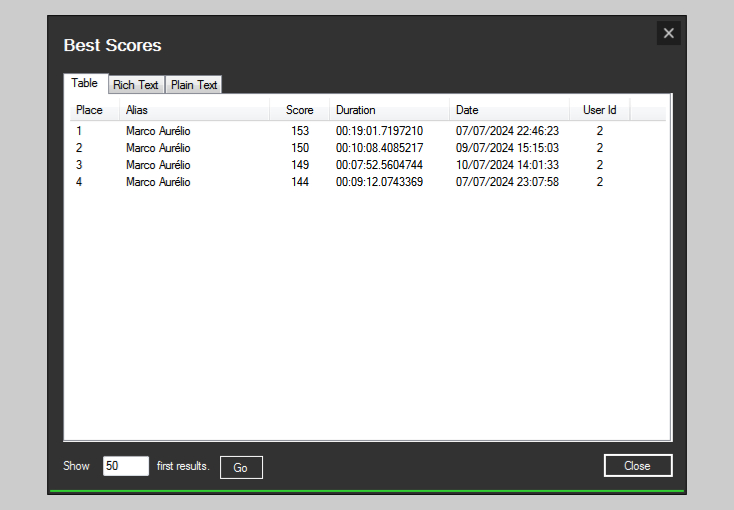Sort by the Place column header

click(90, 110)
